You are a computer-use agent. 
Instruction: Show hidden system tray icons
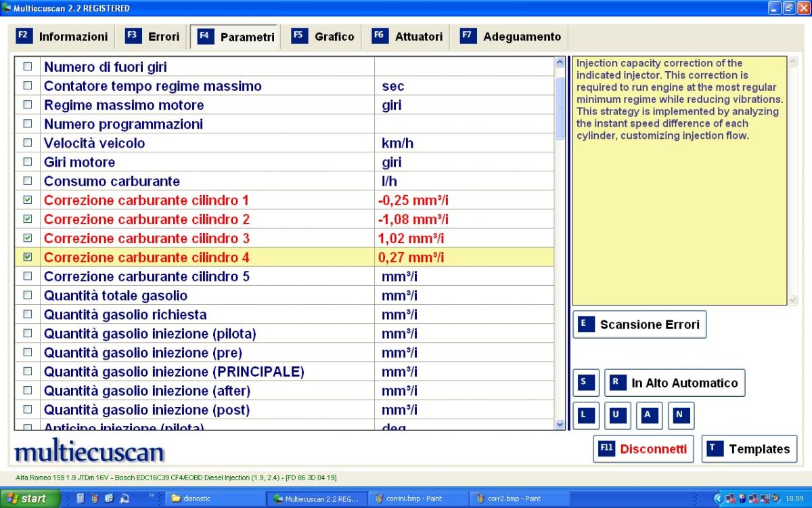(719, 499)
